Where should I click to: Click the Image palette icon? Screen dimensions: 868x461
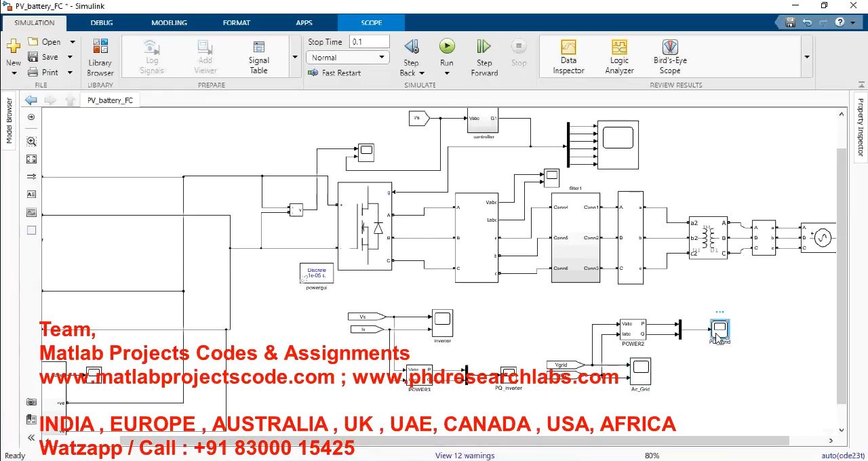[31, 212]
